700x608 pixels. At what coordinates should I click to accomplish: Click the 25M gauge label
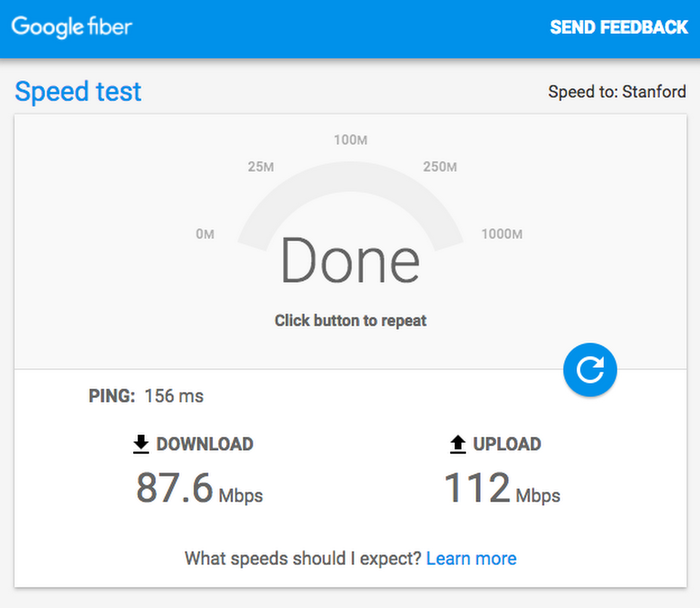[261, 167]
